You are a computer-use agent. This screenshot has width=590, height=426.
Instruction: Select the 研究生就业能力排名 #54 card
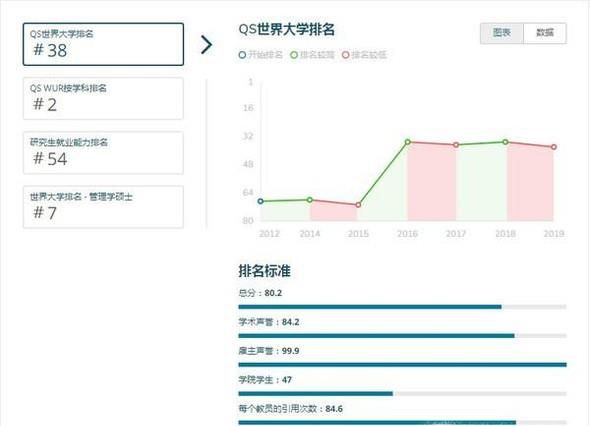tap(103, 153)
